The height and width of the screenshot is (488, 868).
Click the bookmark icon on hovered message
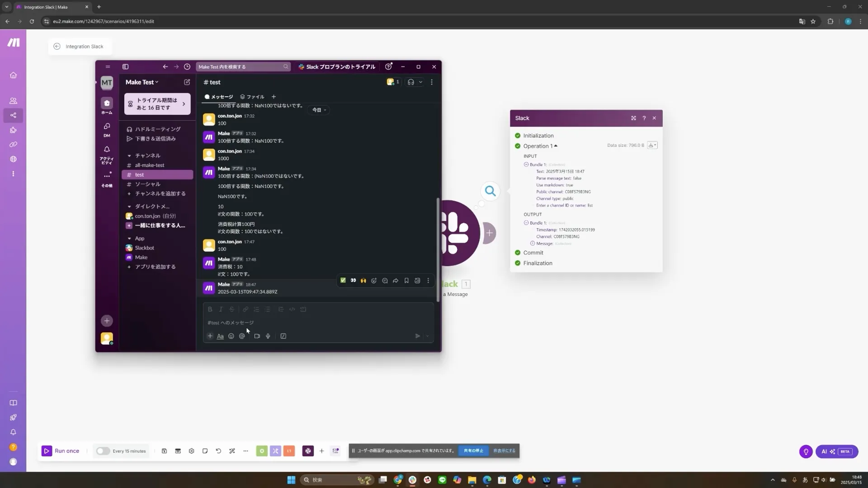point(406,281)
